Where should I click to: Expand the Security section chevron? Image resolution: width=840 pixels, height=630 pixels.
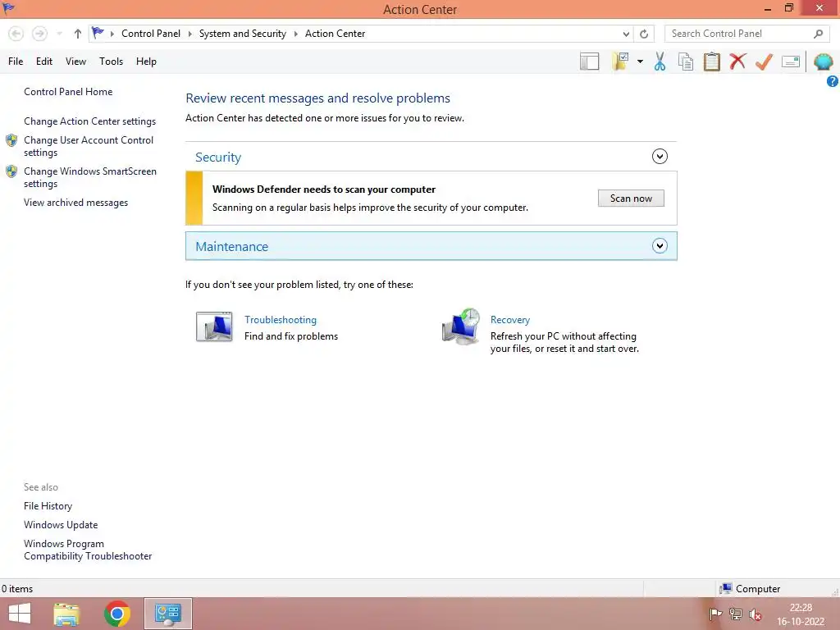coord(660,157)
